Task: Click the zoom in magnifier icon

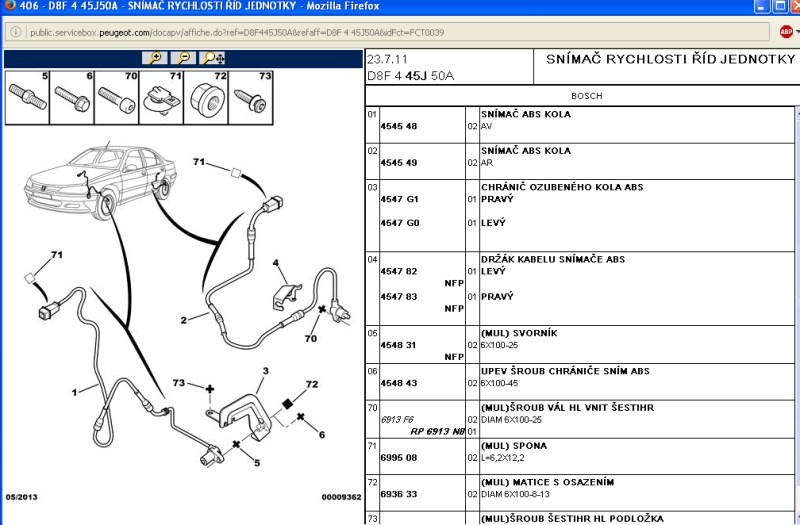Action: coord(155,58)
